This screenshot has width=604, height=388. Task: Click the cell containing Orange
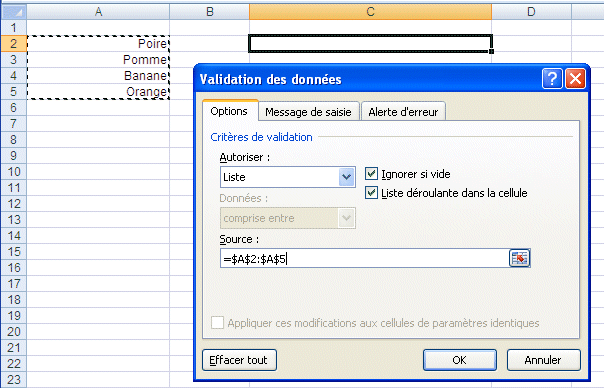(x=98, y=92)
